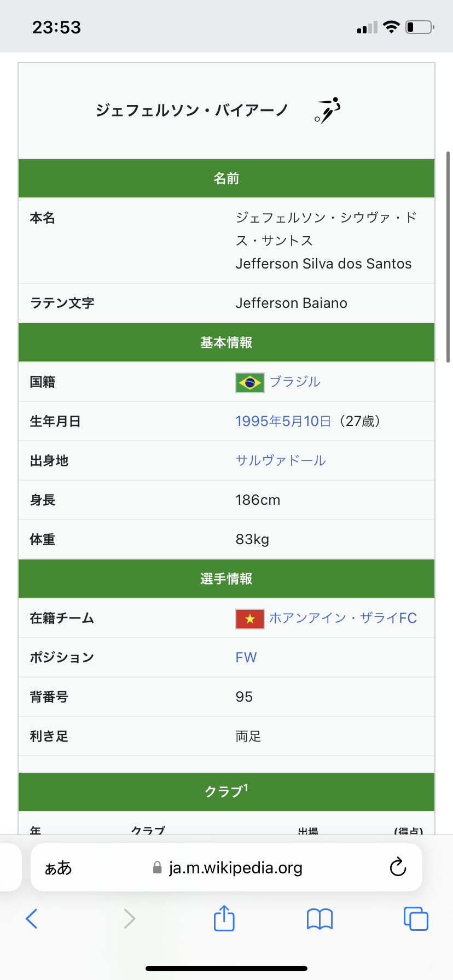This screenshot has width=453, height=980.
Task: Open the ホアンアイン・ザライFC link
Action: pyautogui.click(x=343, y=618)
